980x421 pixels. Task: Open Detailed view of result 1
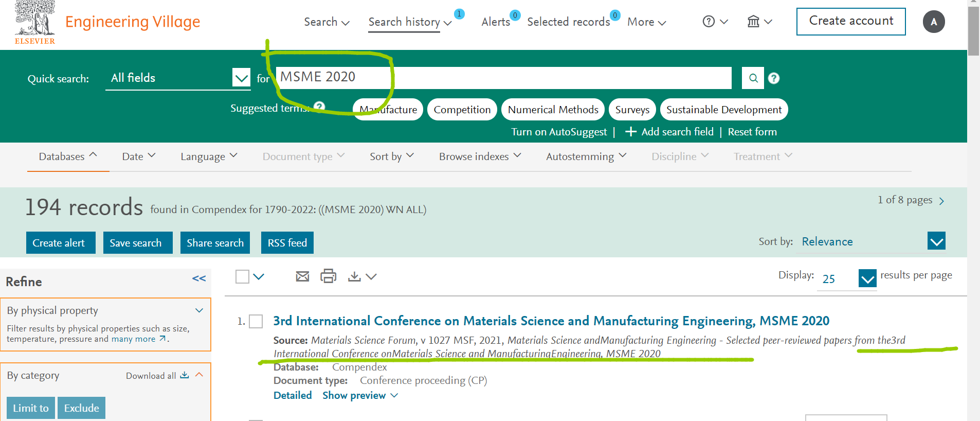(293, 395)
